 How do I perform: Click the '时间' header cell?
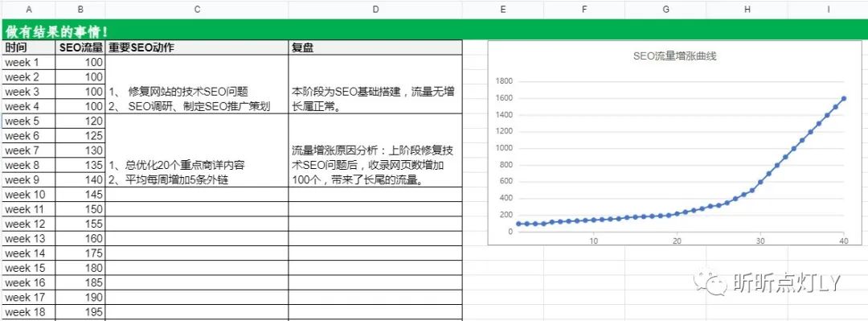tap(29, 47)
